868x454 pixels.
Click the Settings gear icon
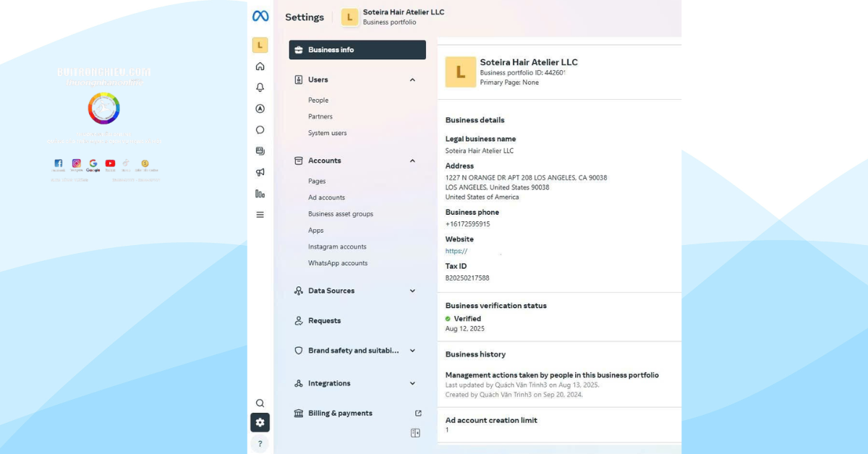click(x=260, y=423)
